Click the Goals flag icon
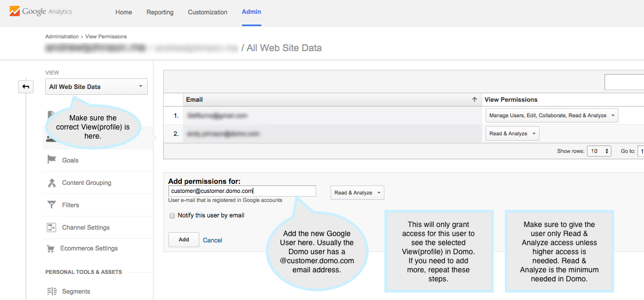Viewport: 644px width, 300px height. tap(52, 160)
